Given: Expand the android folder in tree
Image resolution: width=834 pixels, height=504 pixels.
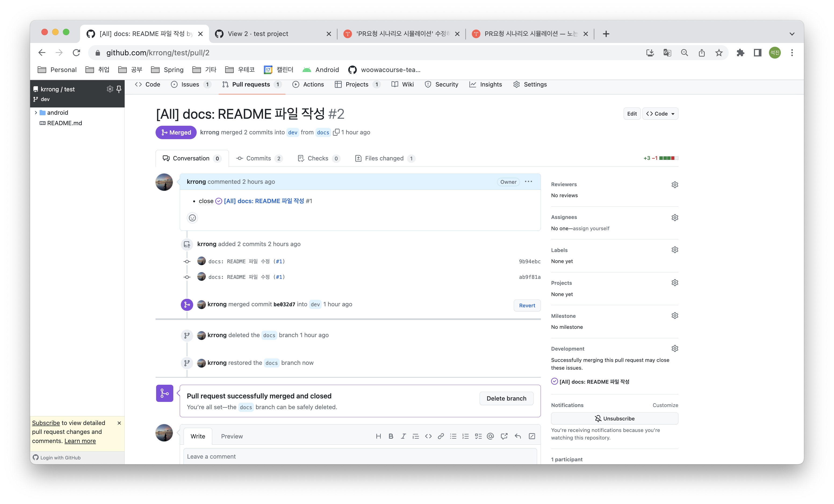Looking at the screenshot, I should coord(36,112).
